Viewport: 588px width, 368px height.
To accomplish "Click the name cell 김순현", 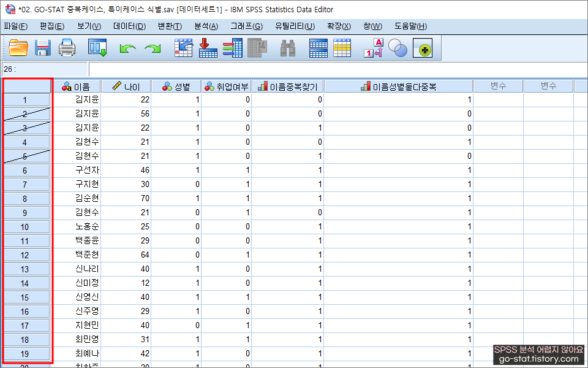I will (x=77, y=198).
